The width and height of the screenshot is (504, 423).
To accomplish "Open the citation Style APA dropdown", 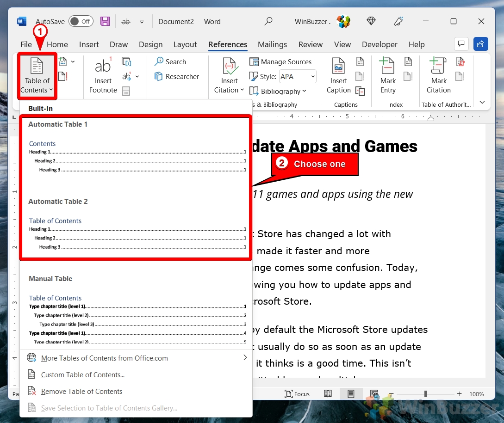I will pyautogui.click(x=298, y=77).
